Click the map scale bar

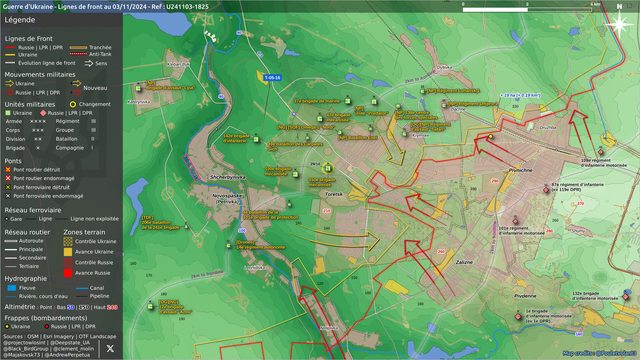[527, 9]
